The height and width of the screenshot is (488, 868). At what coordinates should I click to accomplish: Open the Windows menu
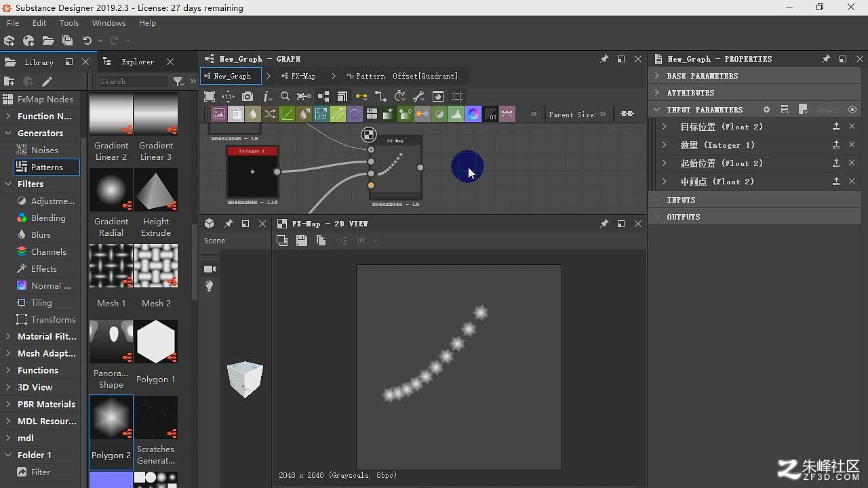tap(108, 23)
